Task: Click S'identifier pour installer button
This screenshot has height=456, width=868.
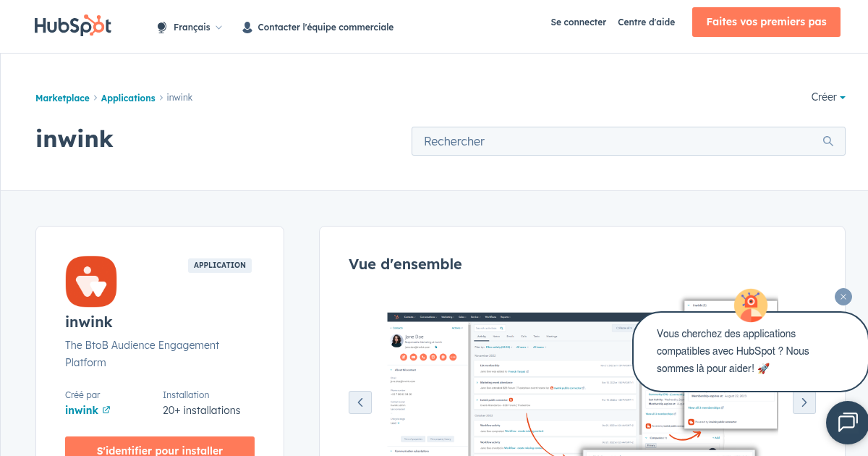Action: (x=160, y=450)
